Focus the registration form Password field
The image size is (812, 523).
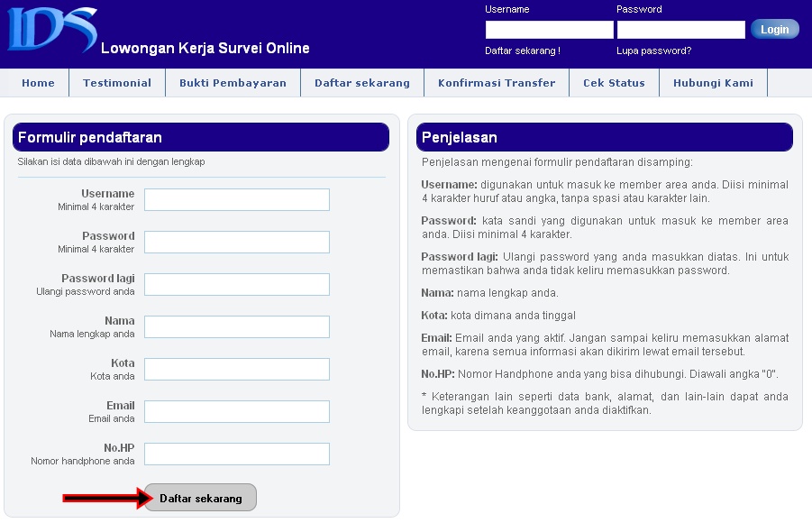coord(237,242)
